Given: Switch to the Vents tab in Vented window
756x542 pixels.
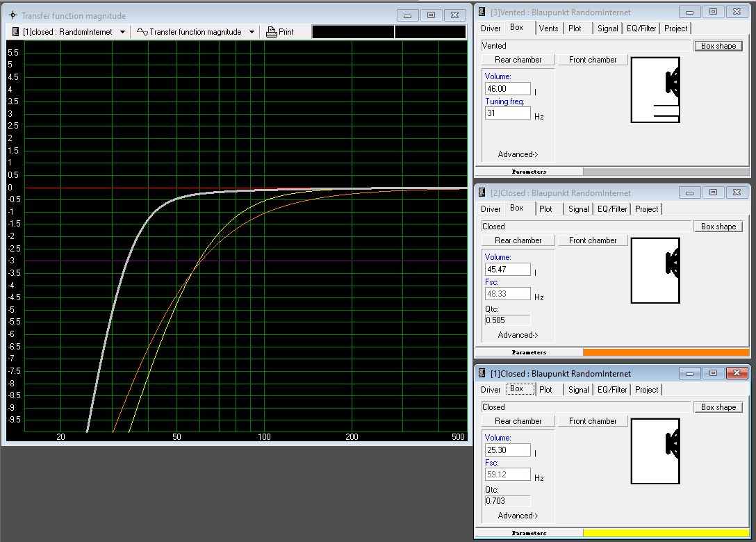Looking at the screenshot, I should pyautogui.click(x=549, y=28).
